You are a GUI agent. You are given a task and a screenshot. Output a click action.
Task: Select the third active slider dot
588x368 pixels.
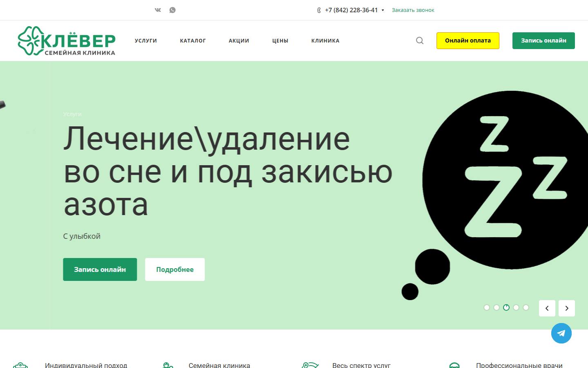pos(506,307)
